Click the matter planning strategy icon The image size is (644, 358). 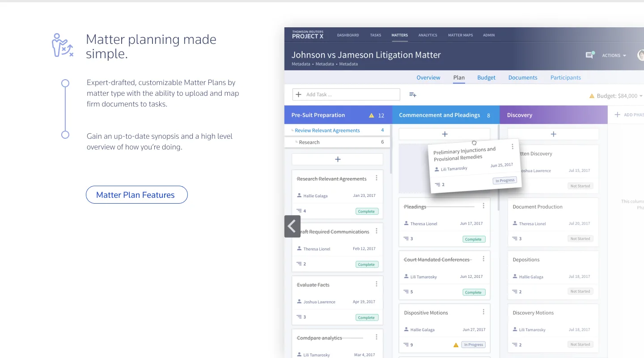tap(62, 45)
